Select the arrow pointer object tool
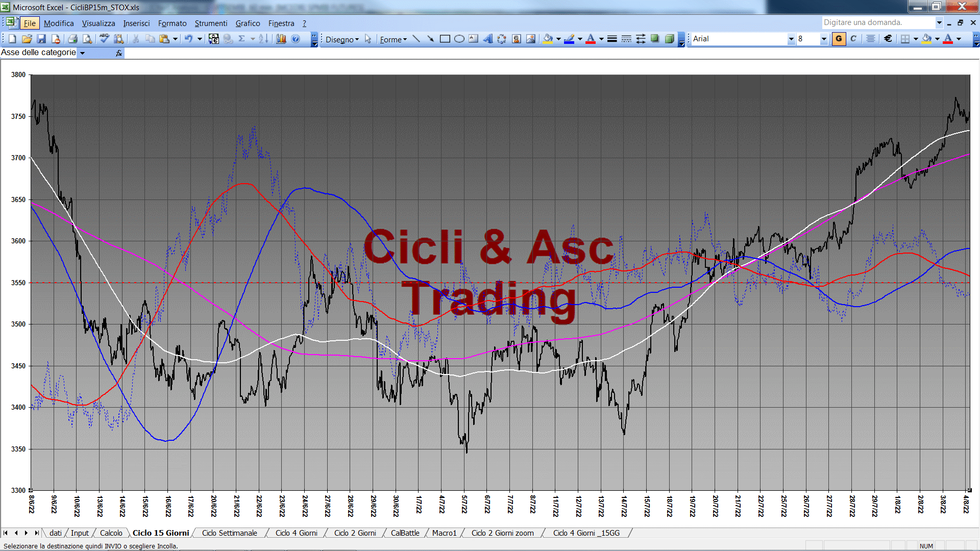 368,39
